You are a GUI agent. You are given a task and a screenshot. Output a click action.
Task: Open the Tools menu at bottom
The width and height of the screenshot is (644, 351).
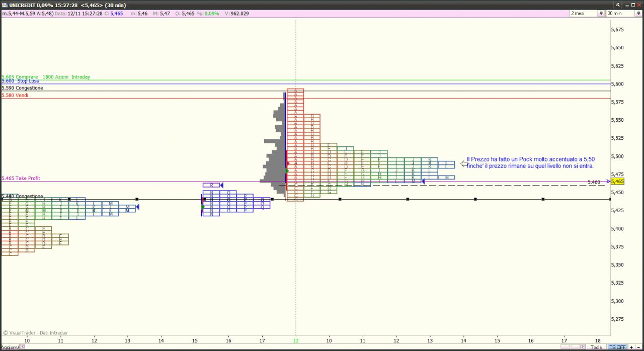coord(596,347)
